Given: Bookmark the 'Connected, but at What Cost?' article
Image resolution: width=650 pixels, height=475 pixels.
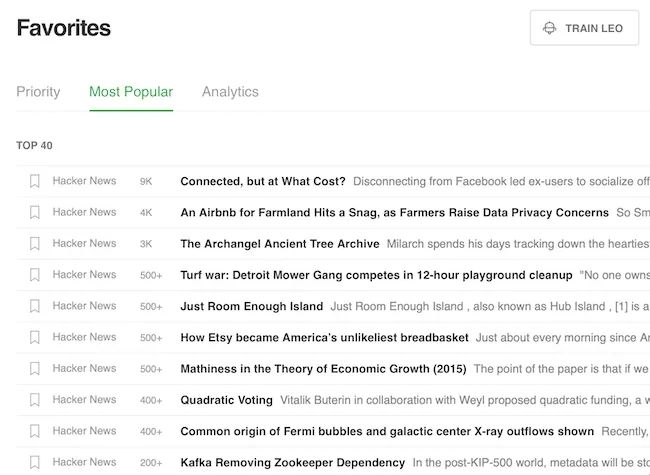Looking at the screenshot, I should (x=34, y=181).
